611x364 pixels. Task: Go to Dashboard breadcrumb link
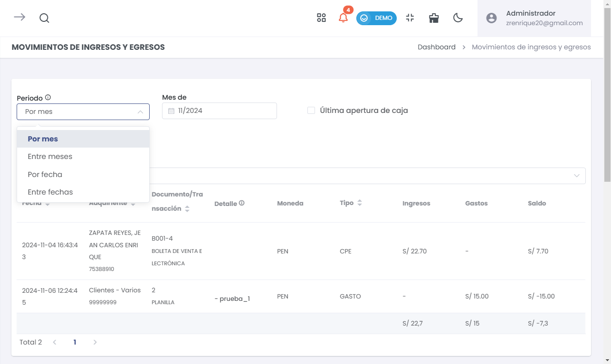tap(436, 47)
